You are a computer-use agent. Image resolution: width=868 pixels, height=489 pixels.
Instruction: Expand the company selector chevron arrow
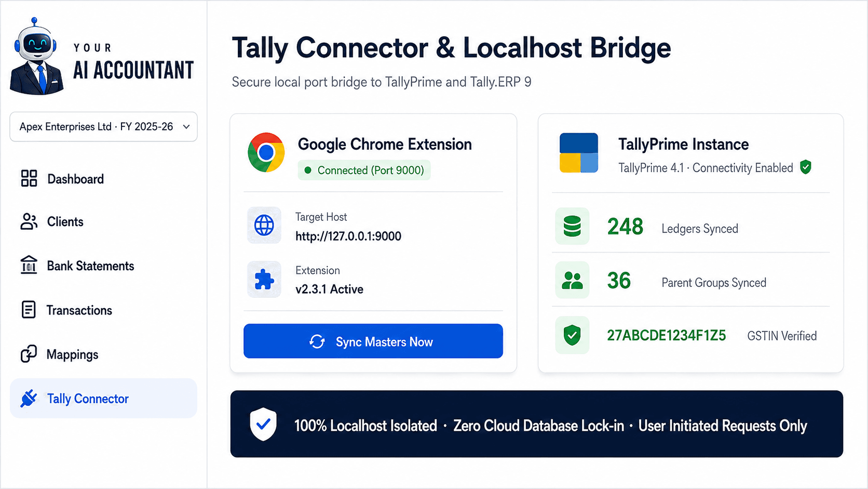[x=186, y=127]
